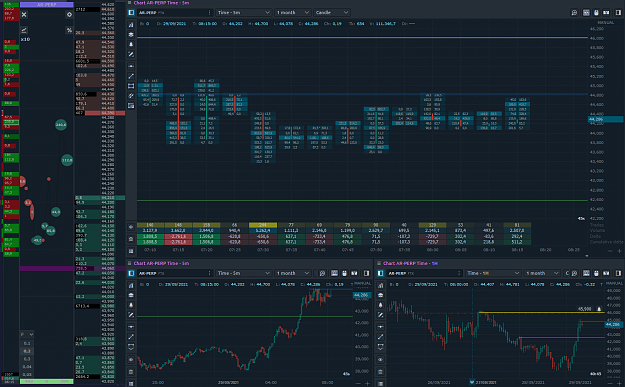Open Time - 5m dropdown in bottom-left chart
This screenshot has height=387, width=625.
tap(244, 273)
